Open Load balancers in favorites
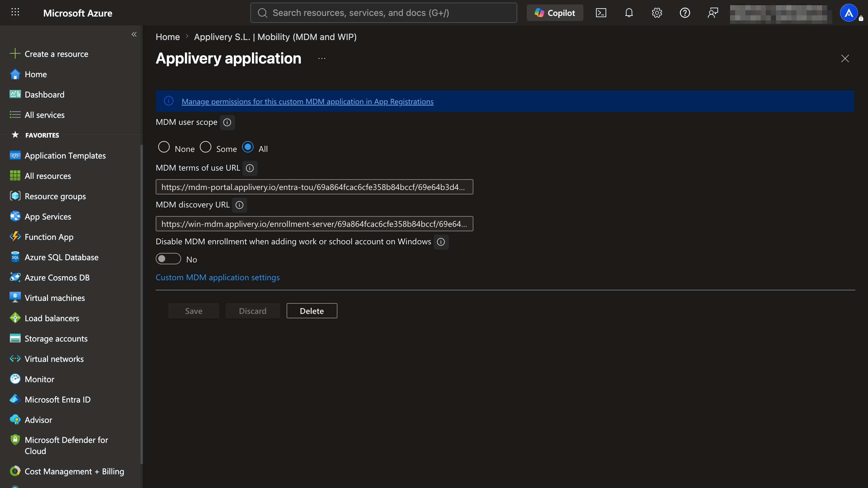868x488 pixels. click(x=44, y=318)
